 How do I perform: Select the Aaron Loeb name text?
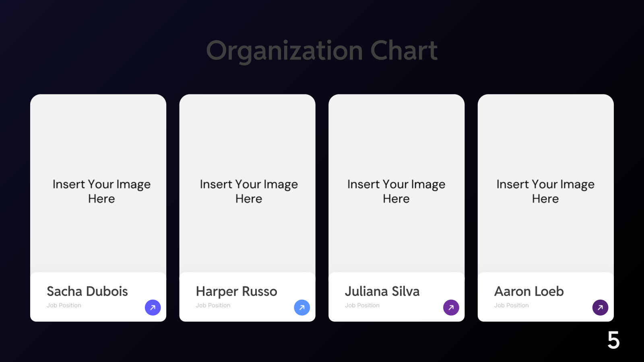(529, 291)
